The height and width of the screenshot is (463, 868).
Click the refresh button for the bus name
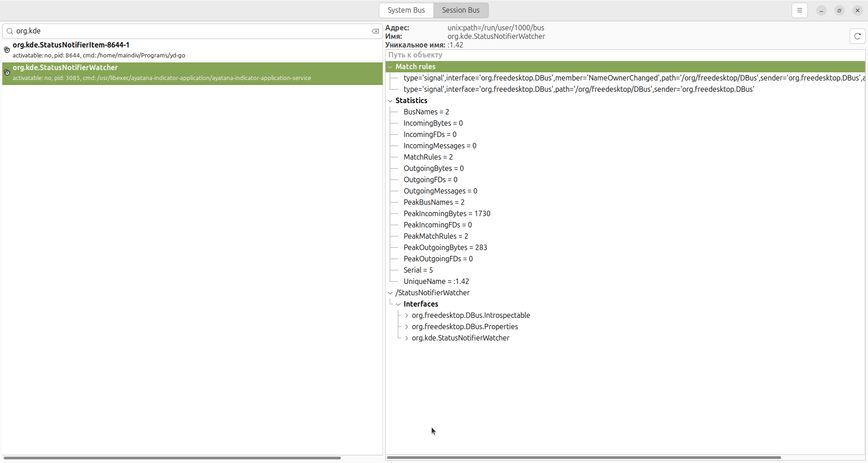(x=858, y=36)
